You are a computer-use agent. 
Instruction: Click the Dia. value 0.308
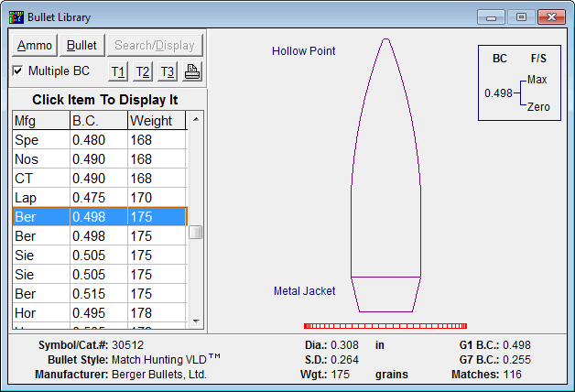344,345
